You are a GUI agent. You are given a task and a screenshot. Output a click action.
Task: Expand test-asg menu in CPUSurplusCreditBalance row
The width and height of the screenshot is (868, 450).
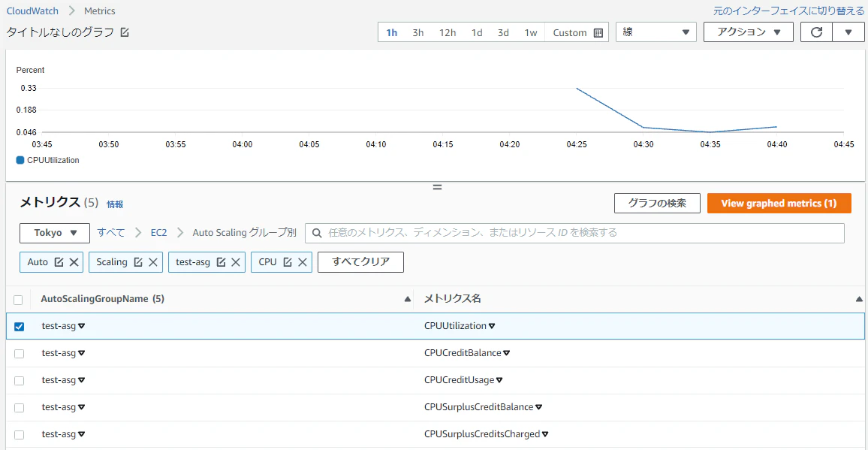pyautogui.click(x=81, y=407)
